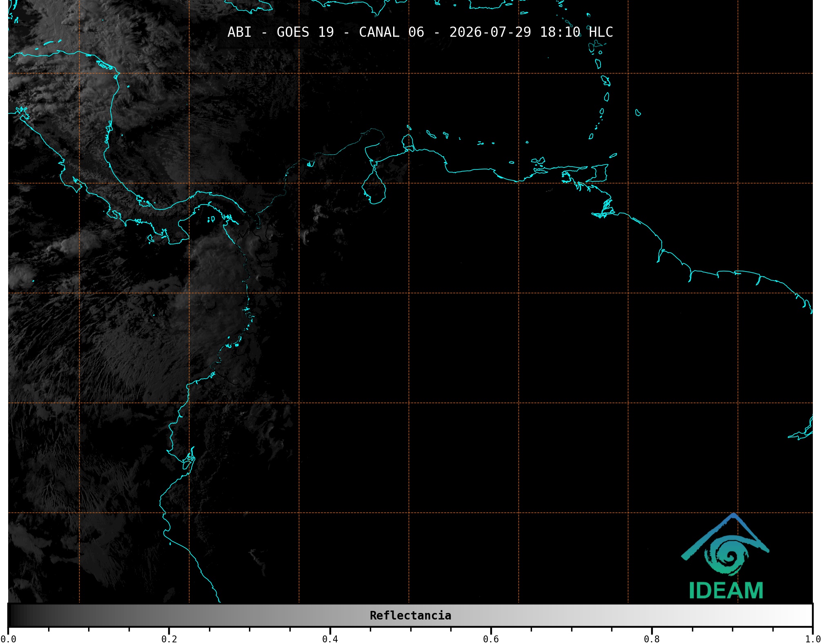
Task: Click the colorbar tick label '0.0'
Action: click(x=9, y=639)
